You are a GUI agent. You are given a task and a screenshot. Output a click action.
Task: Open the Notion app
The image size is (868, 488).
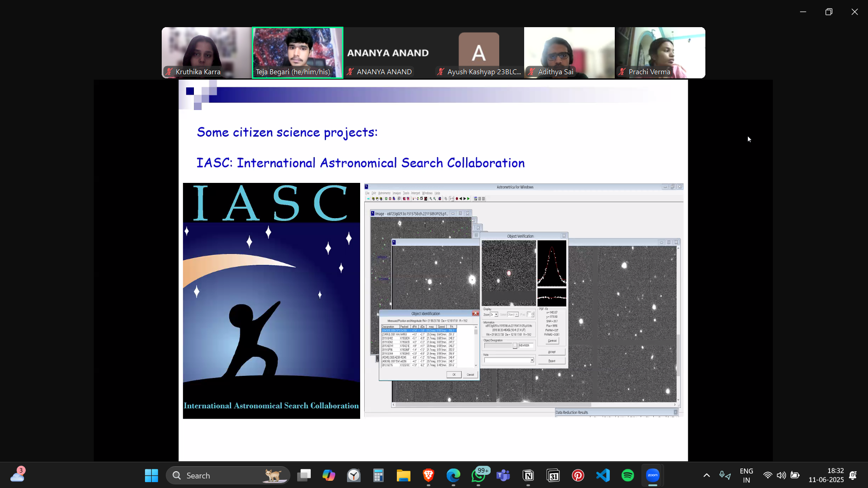click(x=528, y=475)
